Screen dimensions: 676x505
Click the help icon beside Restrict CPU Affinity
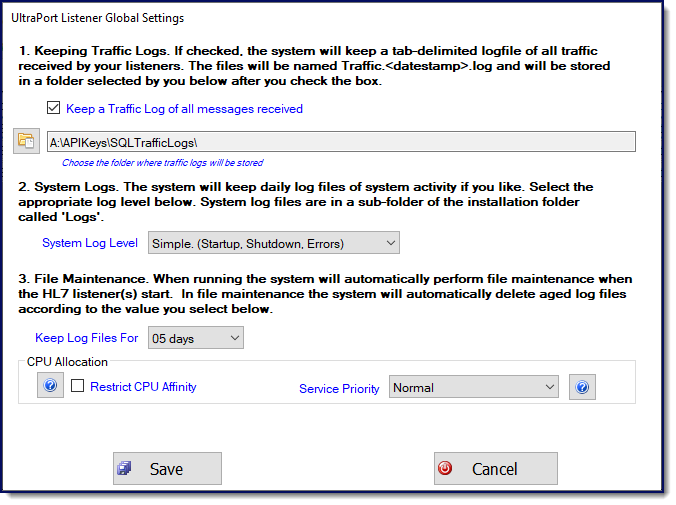click(x=50, y=385)
